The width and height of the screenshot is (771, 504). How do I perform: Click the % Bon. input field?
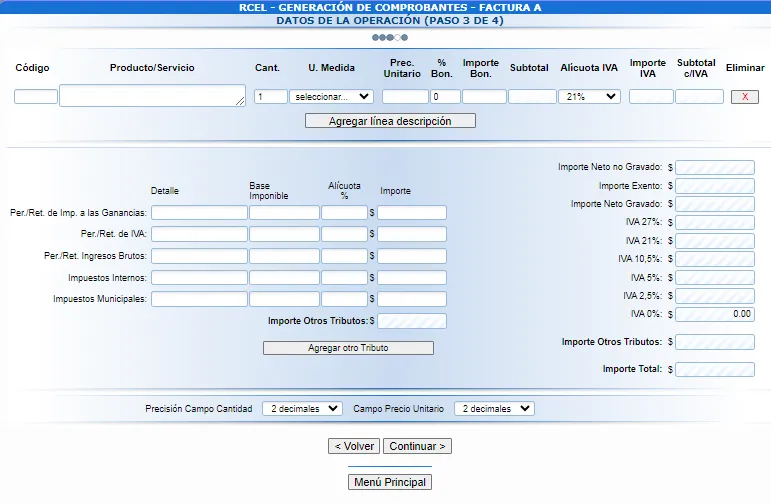(445, 97)
